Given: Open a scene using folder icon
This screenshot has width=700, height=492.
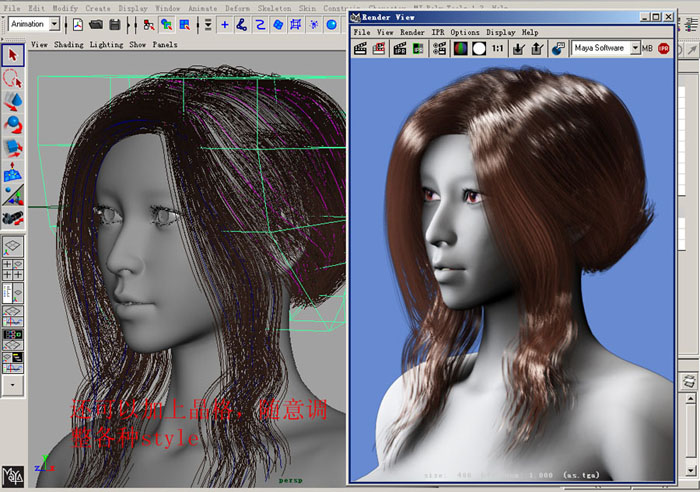Looking at the screenshot, I should click(x=96, y=25).
